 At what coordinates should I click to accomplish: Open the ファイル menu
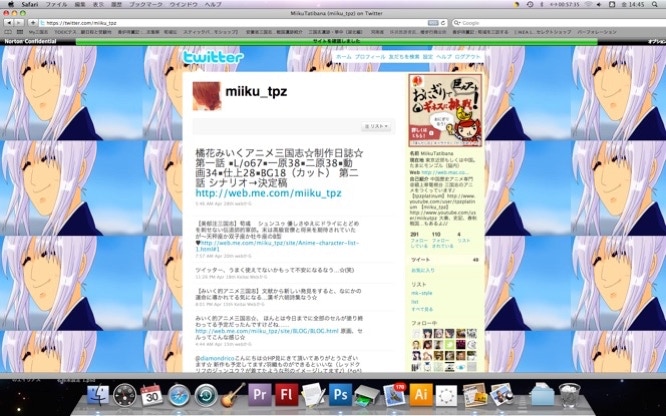[56, 4]
